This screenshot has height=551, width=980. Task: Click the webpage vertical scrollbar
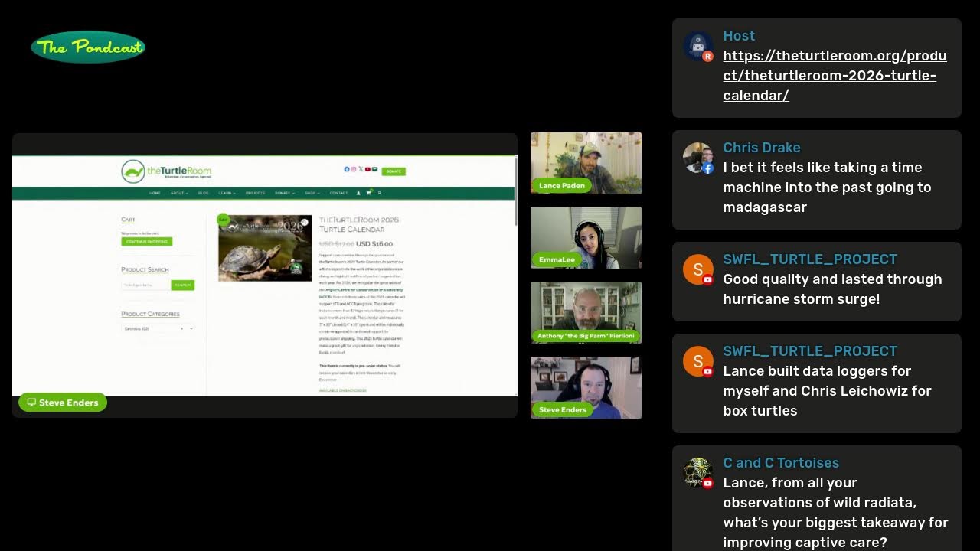pos(515,191)
